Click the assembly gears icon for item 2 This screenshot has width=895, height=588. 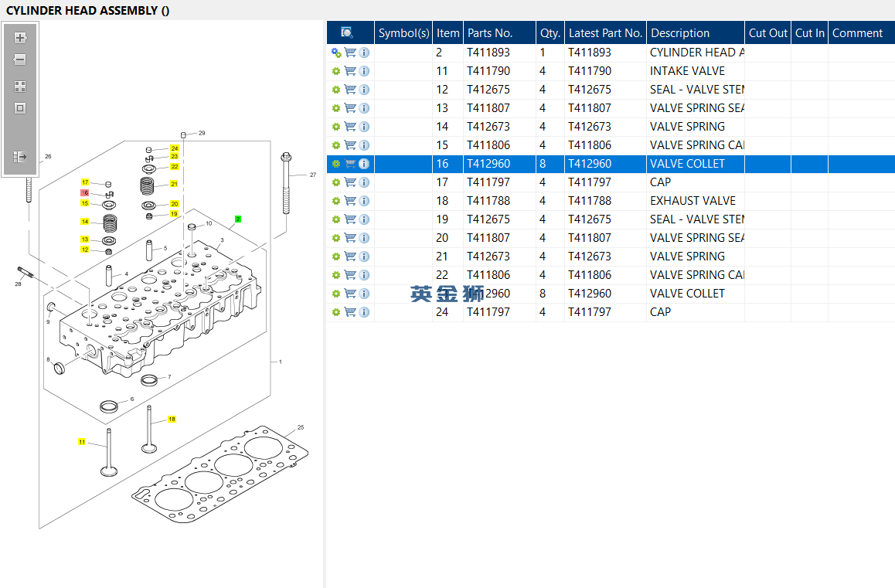[336, 53]
